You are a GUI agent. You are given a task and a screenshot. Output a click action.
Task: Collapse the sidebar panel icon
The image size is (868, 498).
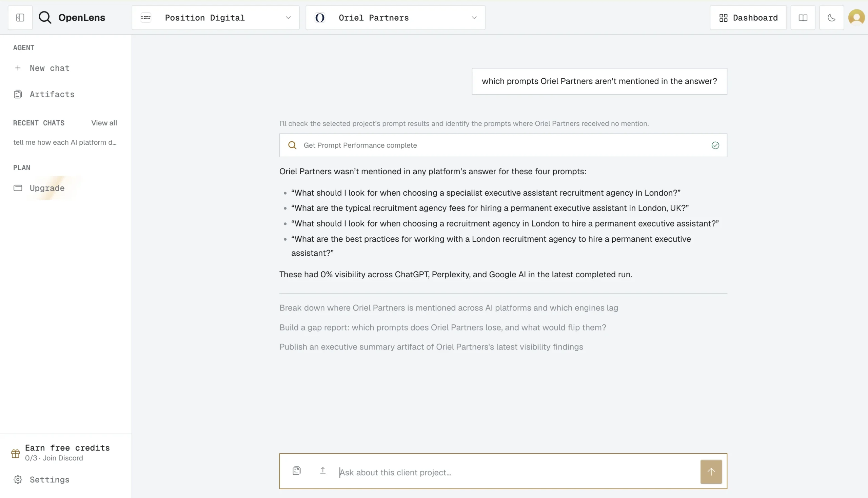coord(20,17)
